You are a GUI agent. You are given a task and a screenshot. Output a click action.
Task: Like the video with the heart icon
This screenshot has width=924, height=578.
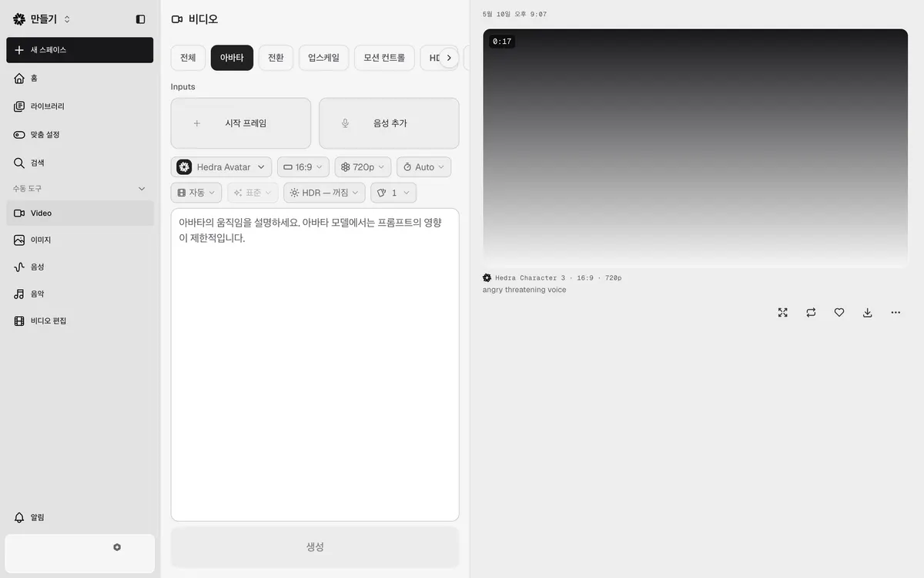tap(839, 313)
